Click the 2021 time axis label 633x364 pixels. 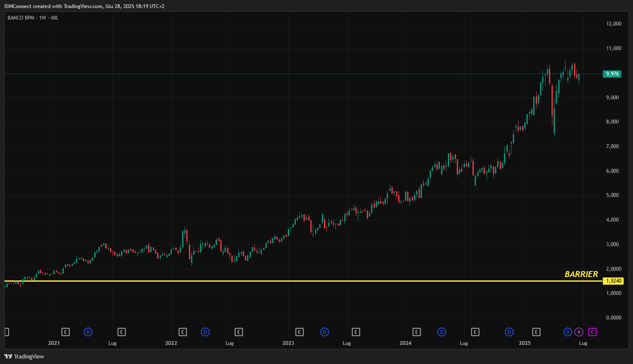(x=54, y=343)
